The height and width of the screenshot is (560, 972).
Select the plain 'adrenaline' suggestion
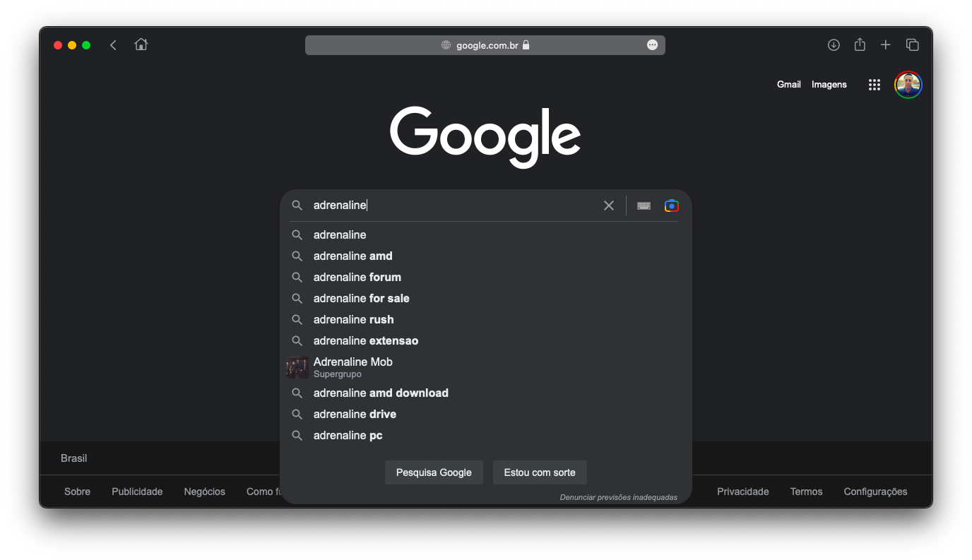[486, 235]
